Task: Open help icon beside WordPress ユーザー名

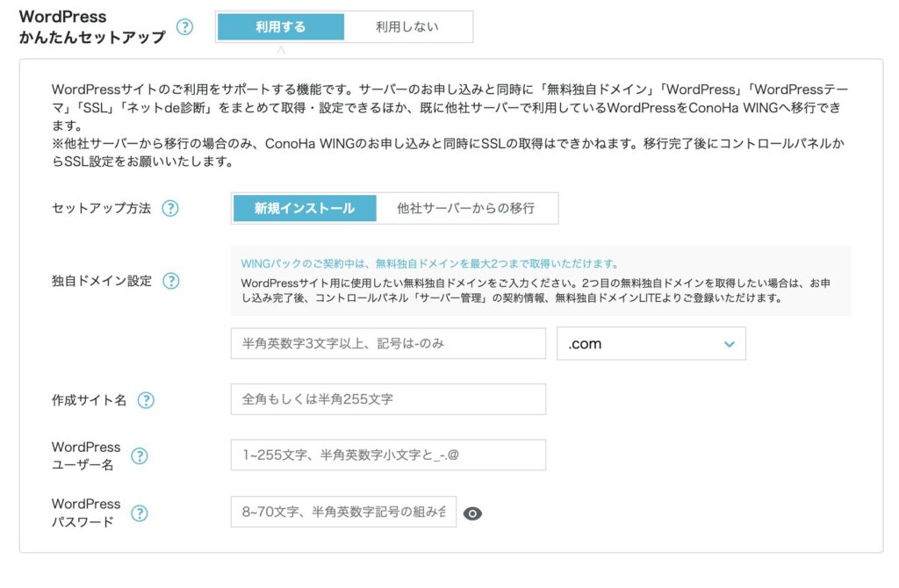Action: tap(140, 455)
